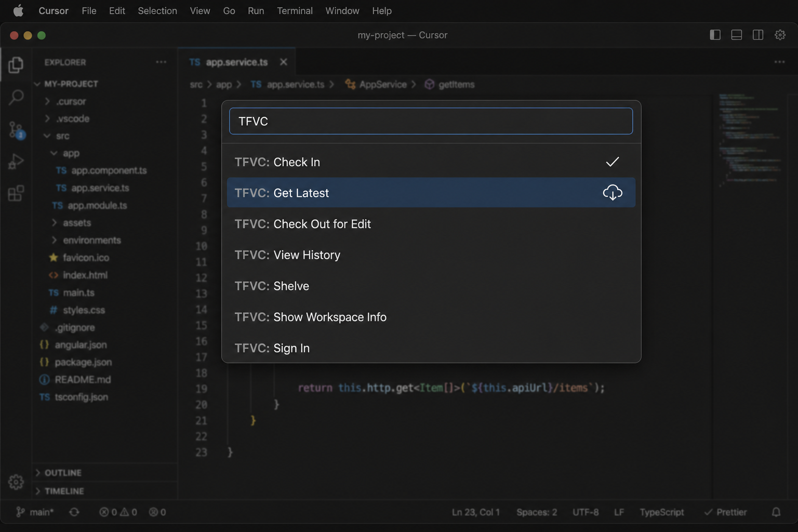Click the Prettier status item
Image resolution: width=798 pixels, height=532 pixels.
point(725,512)
